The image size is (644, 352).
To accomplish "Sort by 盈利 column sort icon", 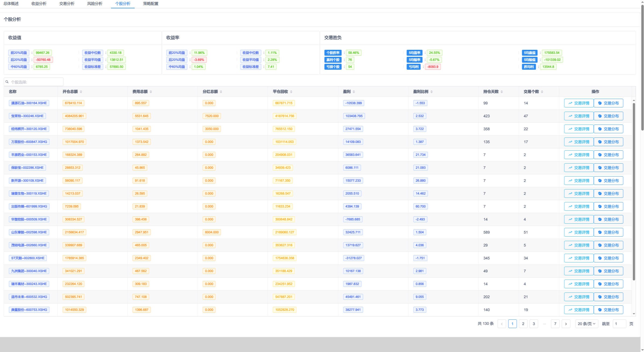I will [x=354, y=92].
